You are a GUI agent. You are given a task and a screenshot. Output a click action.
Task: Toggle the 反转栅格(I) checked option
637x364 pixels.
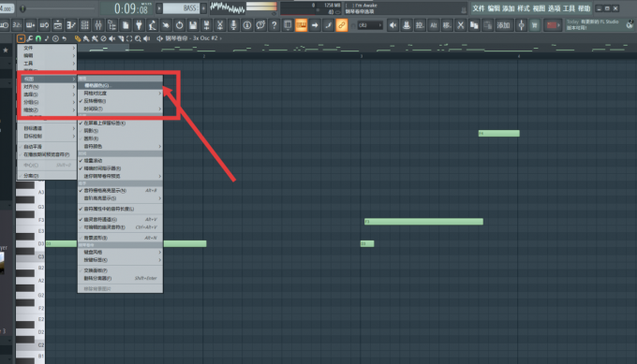click(120, 101)
